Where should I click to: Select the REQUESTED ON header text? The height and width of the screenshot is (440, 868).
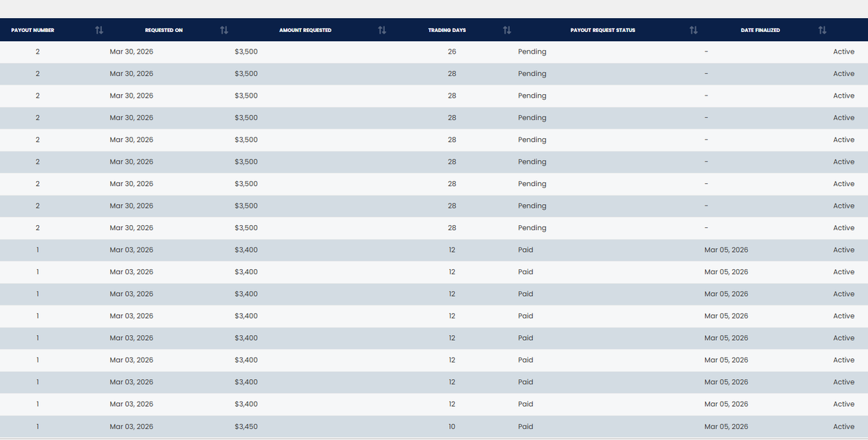(164, 30)
